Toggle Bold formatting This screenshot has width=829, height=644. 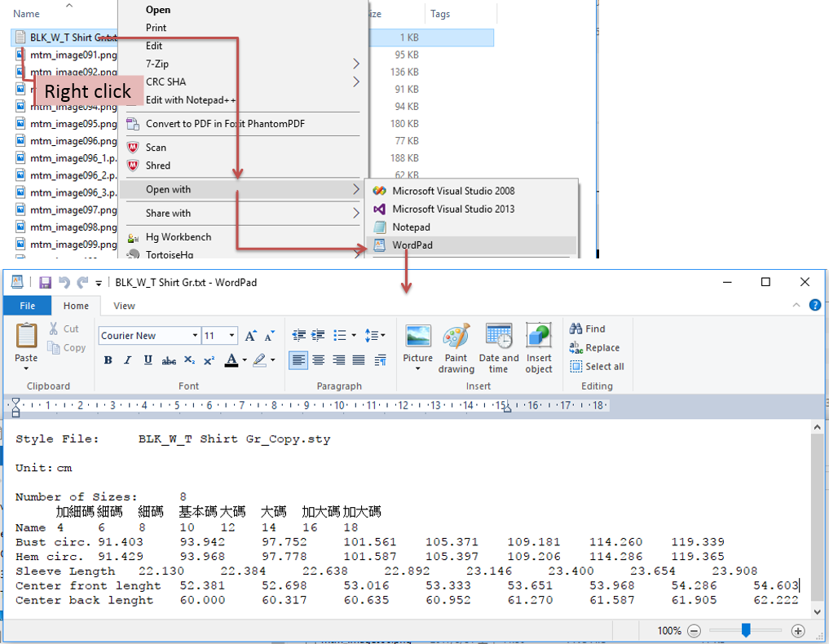point(108,360)
